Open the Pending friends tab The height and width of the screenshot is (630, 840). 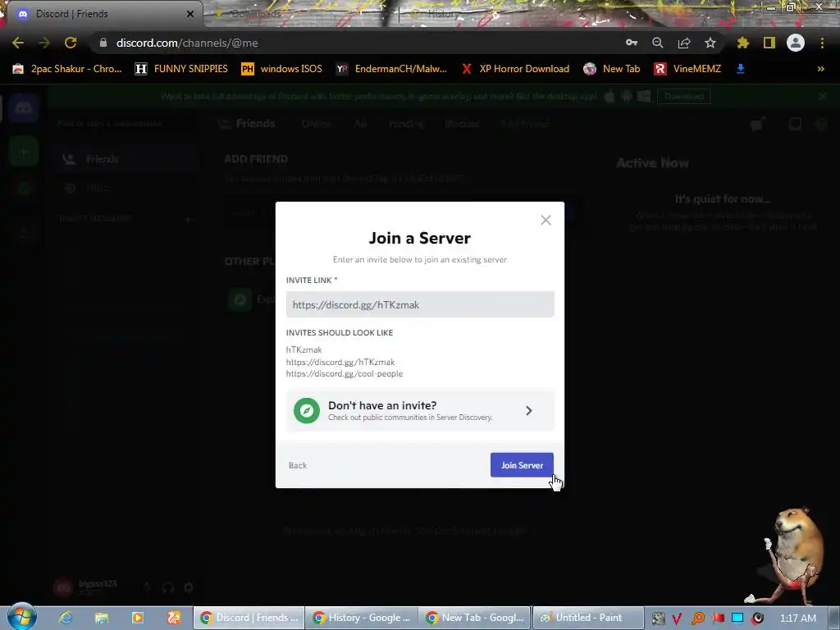[x=406, y=124]
